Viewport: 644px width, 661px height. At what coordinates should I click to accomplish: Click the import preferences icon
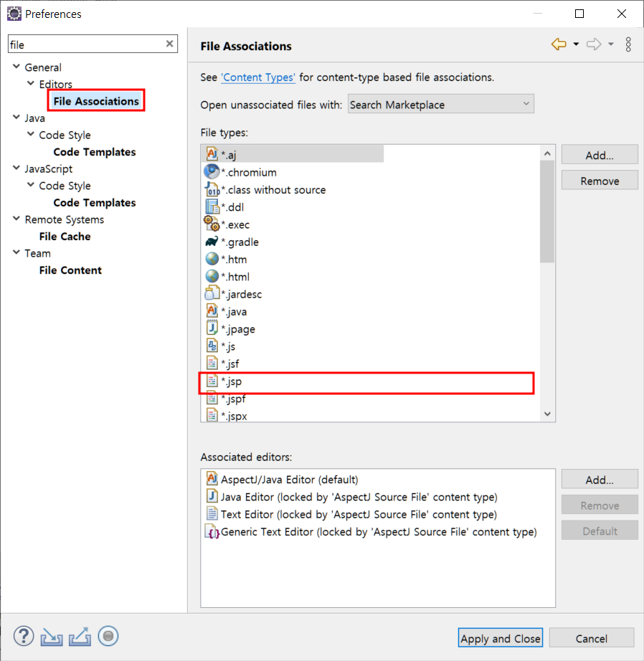pos(52,637)
